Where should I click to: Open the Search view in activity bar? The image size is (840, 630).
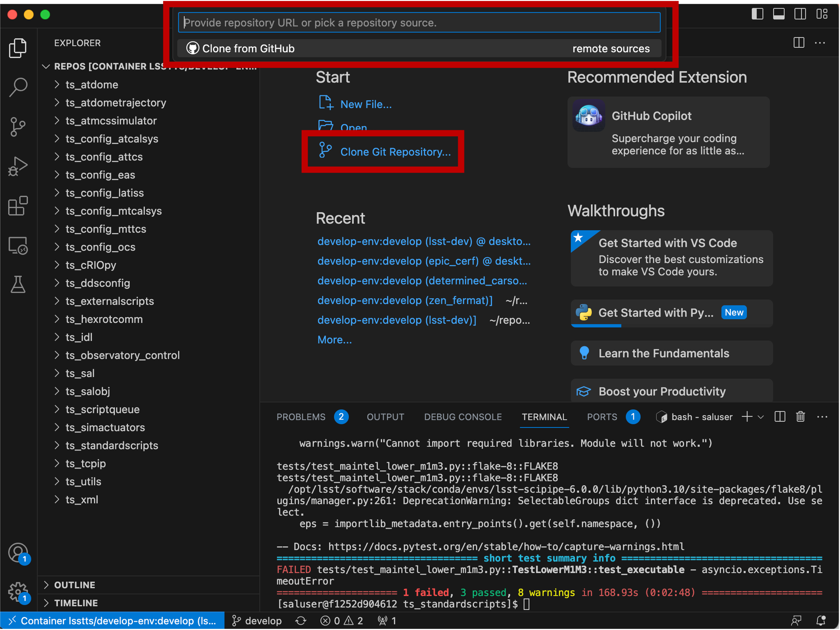tap(18, 87)
